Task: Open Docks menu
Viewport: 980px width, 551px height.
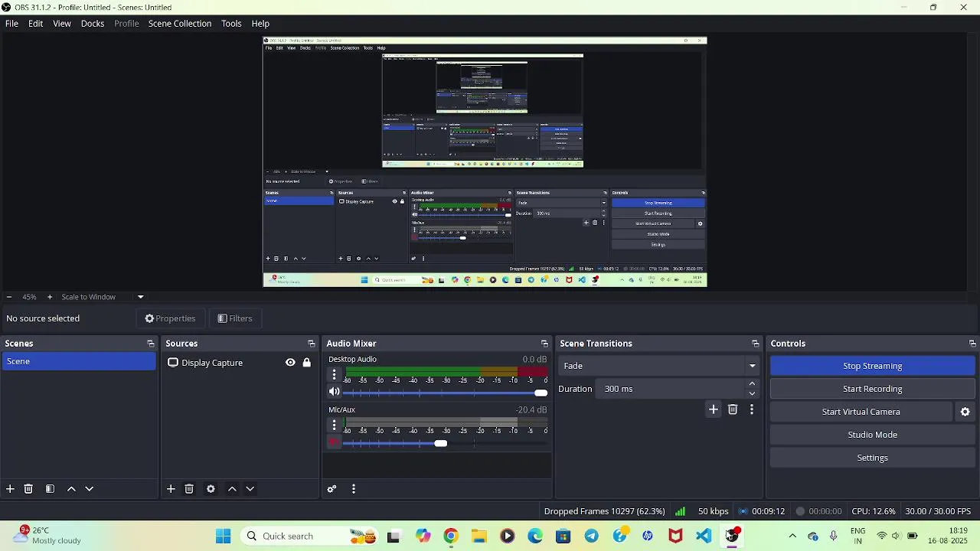Action: (x=93, y=24)
